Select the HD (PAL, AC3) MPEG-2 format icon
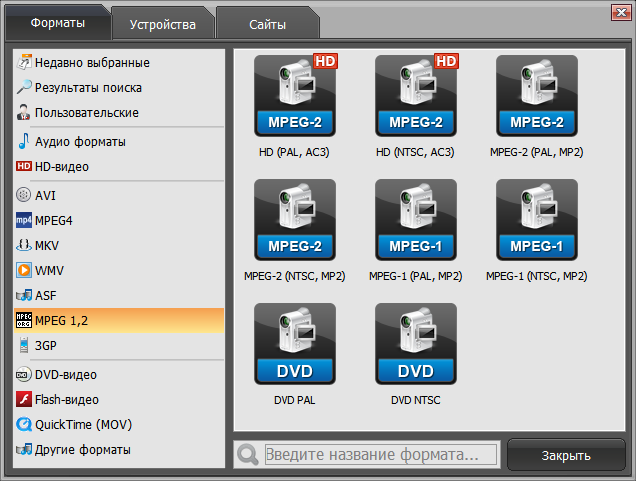Viewport: 636px width, 481px height. (295, 96)
